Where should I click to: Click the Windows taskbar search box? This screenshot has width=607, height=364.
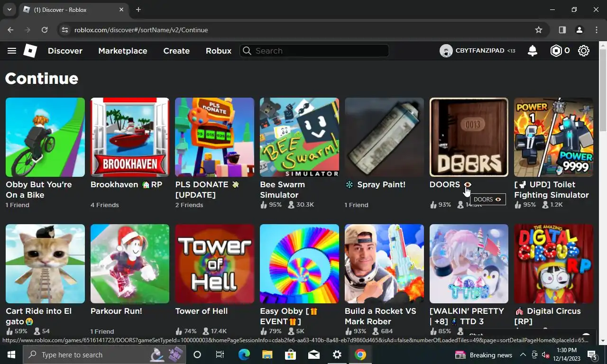pyautogui.click(x=104, y=355)
